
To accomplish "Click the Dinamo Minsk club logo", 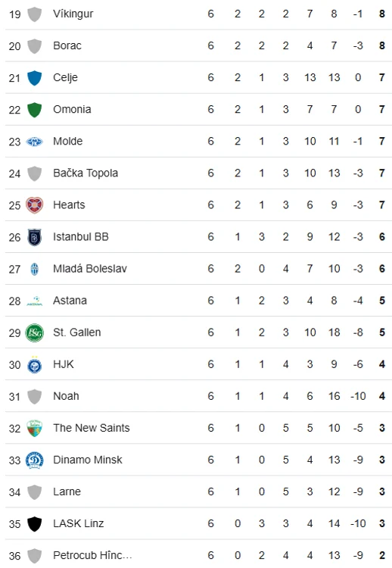I will tap(34, 460).
